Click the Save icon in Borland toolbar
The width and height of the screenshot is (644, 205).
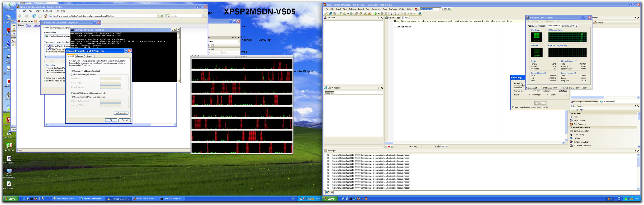351,14
